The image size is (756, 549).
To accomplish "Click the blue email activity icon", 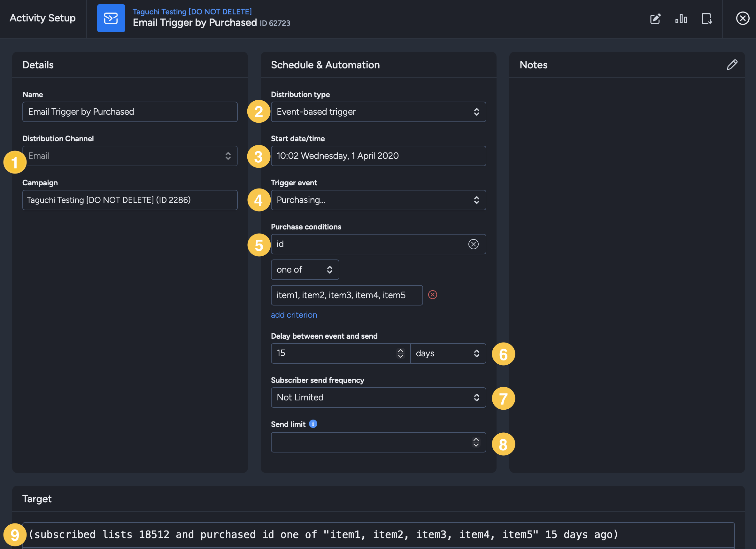I will (x=111, y=18).
